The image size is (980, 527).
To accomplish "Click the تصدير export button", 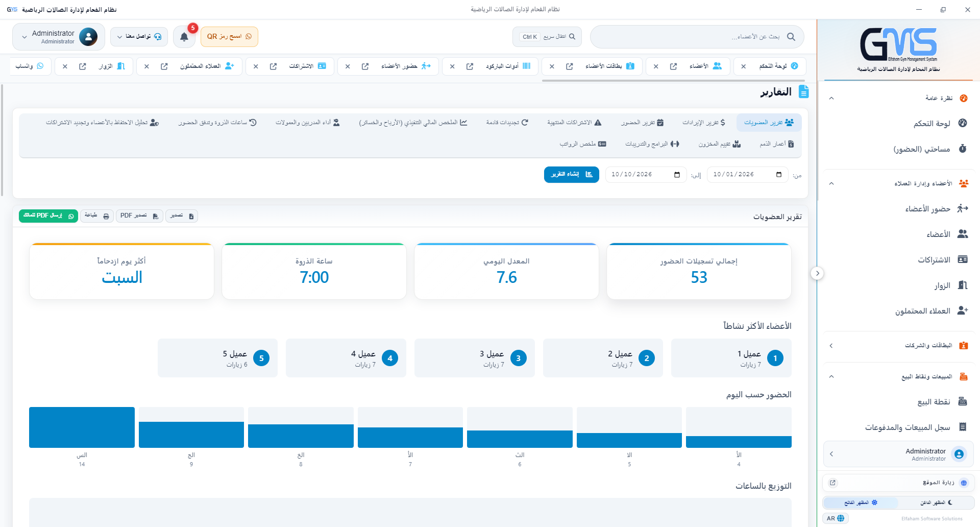I will pyautogui.click(x=182, y=216).
